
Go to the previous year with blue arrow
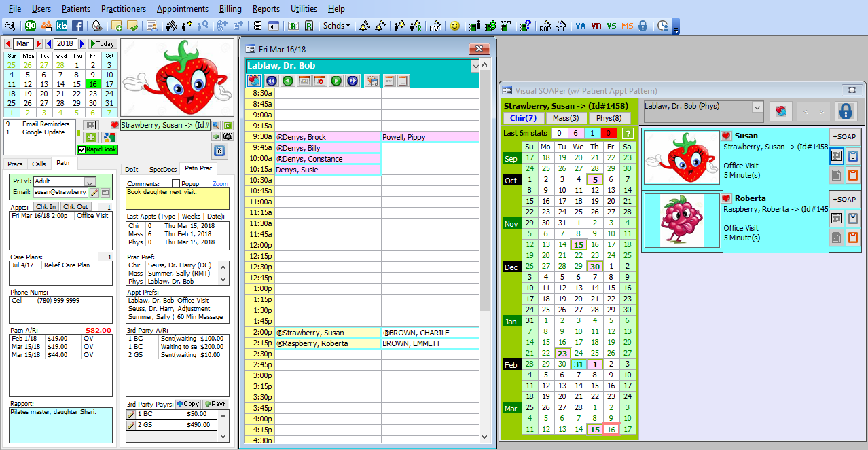click(x=48, y=44)
